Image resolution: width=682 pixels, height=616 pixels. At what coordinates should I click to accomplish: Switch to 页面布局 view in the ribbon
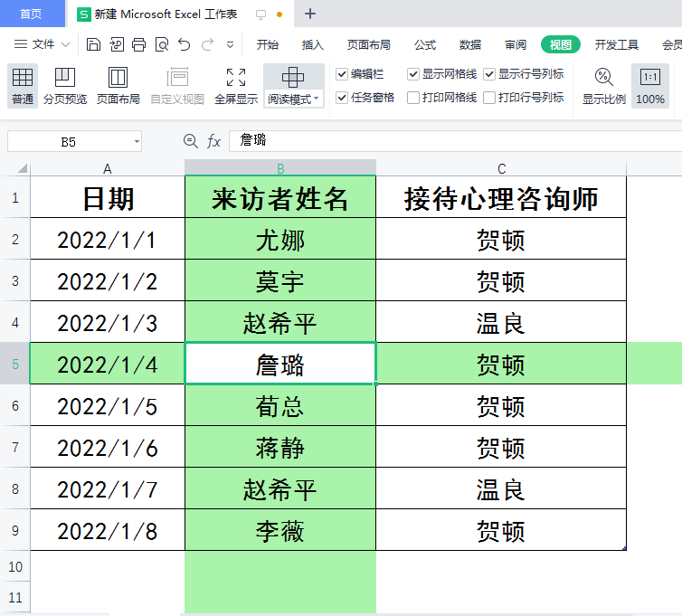(x=118, y=86)
